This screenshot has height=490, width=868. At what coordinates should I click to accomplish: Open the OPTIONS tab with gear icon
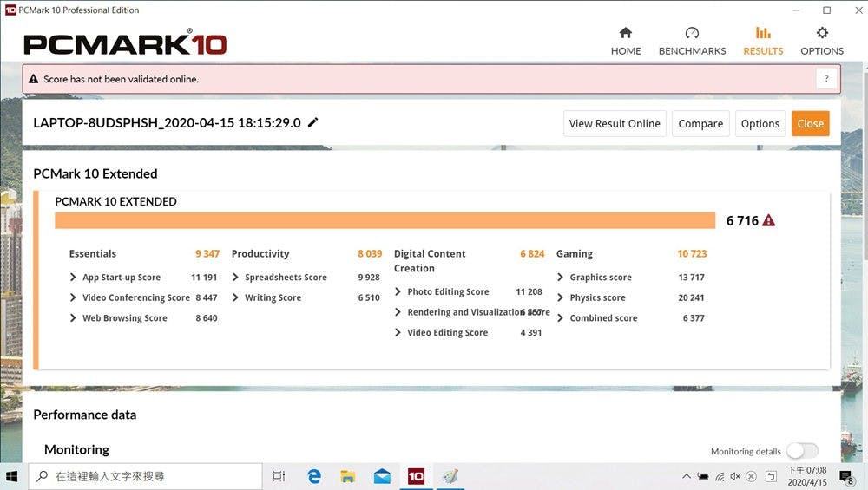point(822,42)
